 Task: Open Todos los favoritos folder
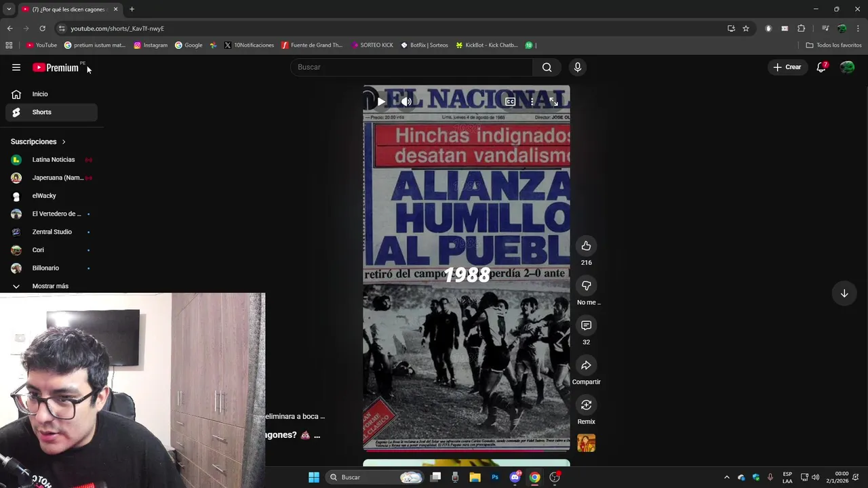833,45
